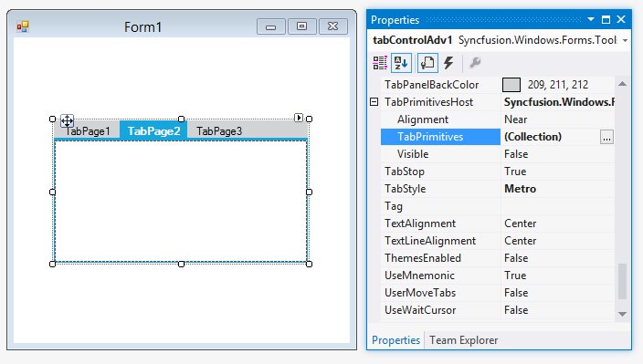Click the Properties page icon in toolbar
This screenshot has width=643, height=364.
(427, 63)
